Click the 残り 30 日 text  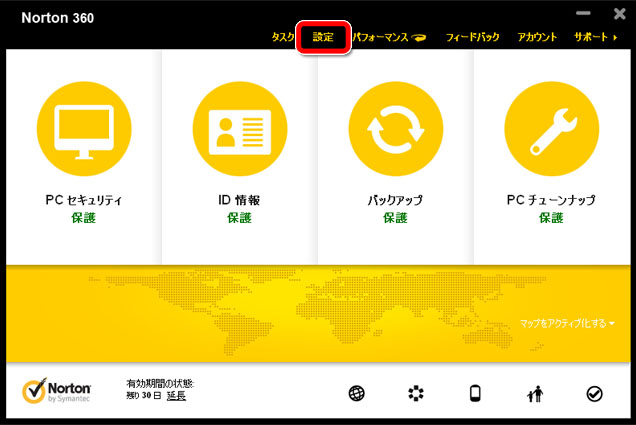coord(144,395)
